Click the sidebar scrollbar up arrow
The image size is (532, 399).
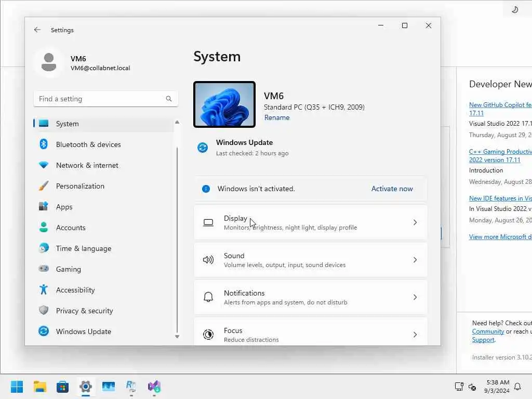(x=177, y=122)
